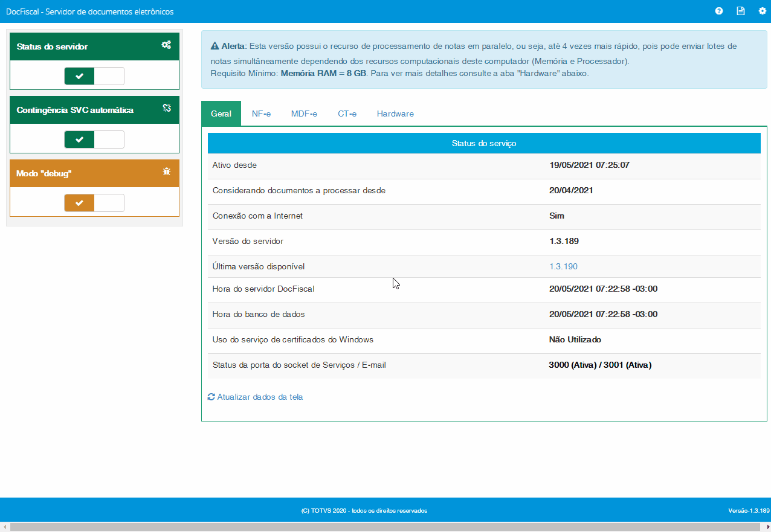
Task: Switch to the MDF-e tab
Action: [x=304, y=114]
